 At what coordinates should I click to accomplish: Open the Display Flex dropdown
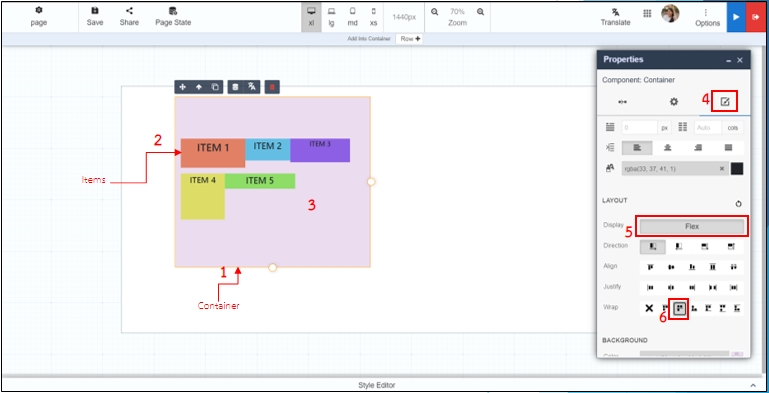point(692,226)
